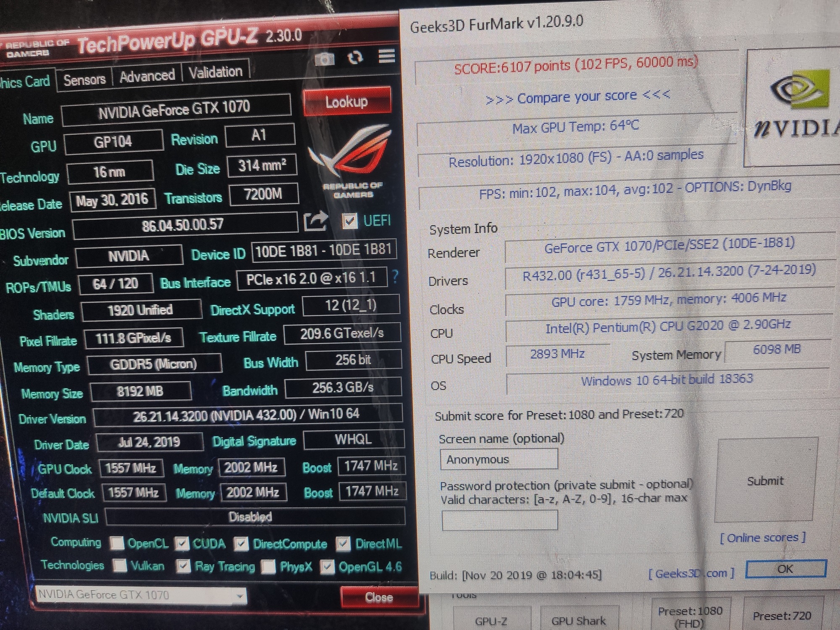Toggle the OpenGL 4.6 checkbox
Screen dimensions: 840x630
[x=327, y=567]
